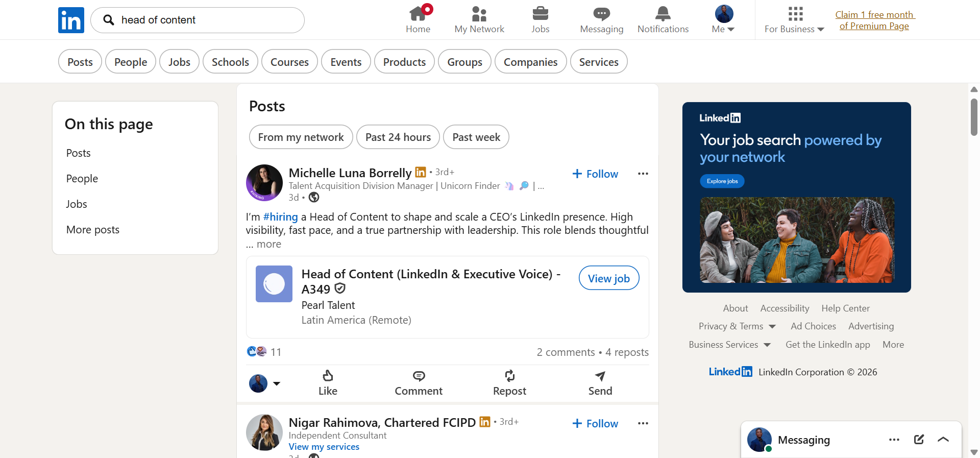The width and height of the screenshot is (980, 458).
Task: Jump to Posts in On this page
Action: pyautogui.click(x=78, y=153)
